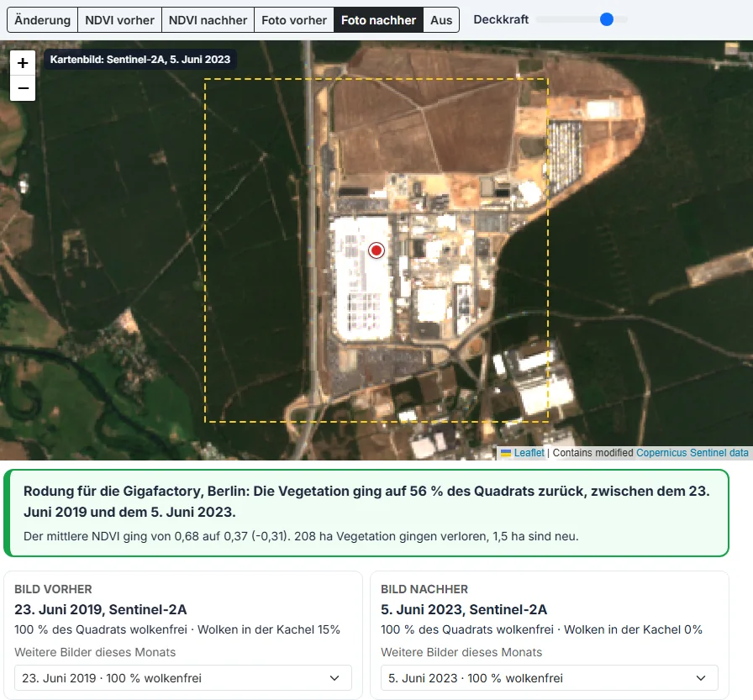Screen dimensions: 753x700
Task: Zoom in on the satellite map
Action: (23, 63)
